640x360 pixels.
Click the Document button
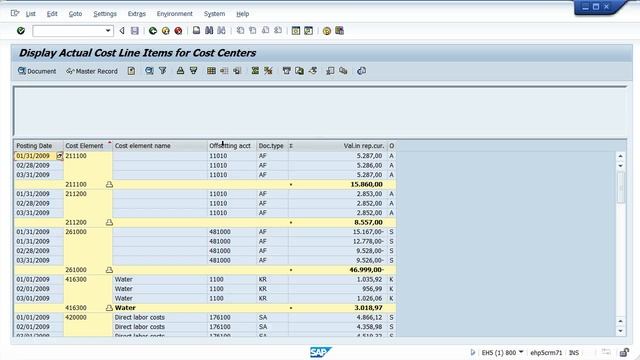[37, 71]
